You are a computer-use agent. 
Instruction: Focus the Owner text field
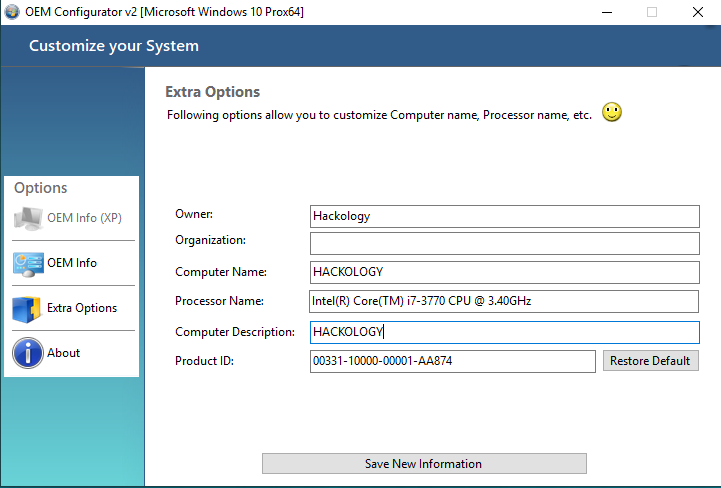point(504,216)
